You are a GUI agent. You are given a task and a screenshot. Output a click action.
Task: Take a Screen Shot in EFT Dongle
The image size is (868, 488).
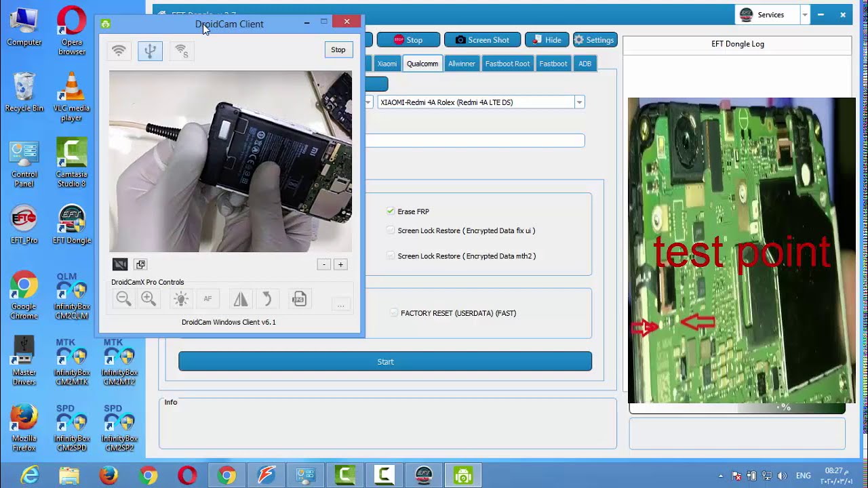click(482, 40)
